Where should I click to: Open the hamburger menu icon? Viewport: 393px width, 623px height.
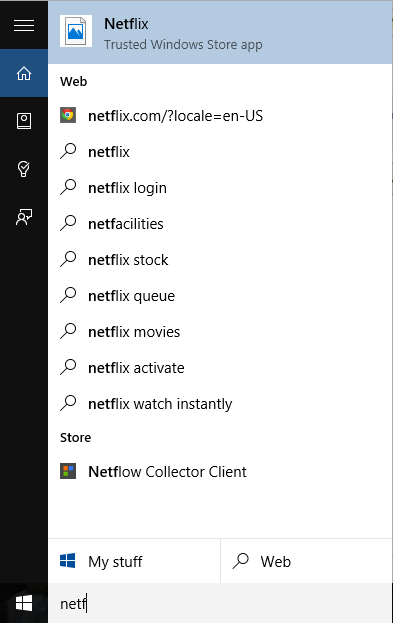click(x=24, y=25)
